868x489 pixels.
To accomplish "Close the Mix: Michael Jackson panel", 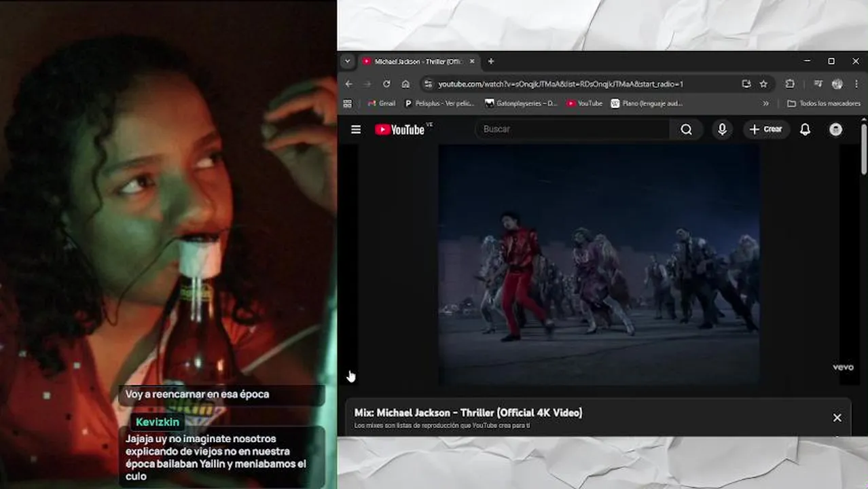I will pos(837,418).
